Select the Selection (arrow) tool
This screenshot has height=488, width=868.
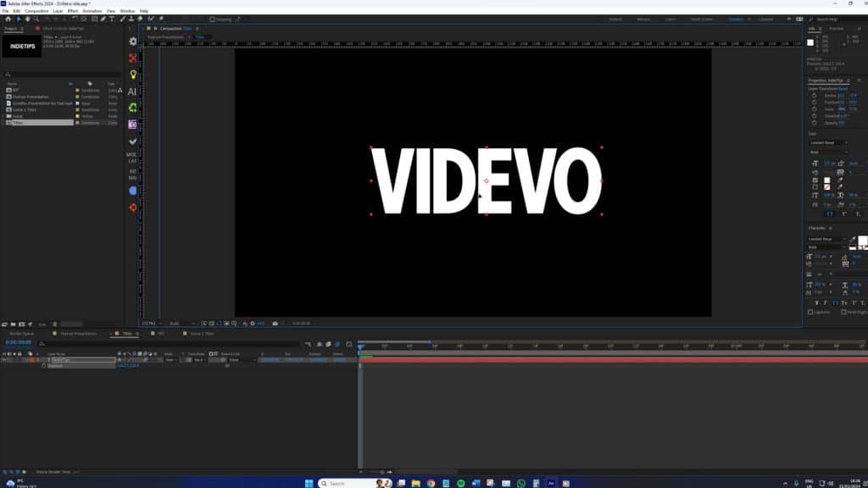[x=19, y=19]
